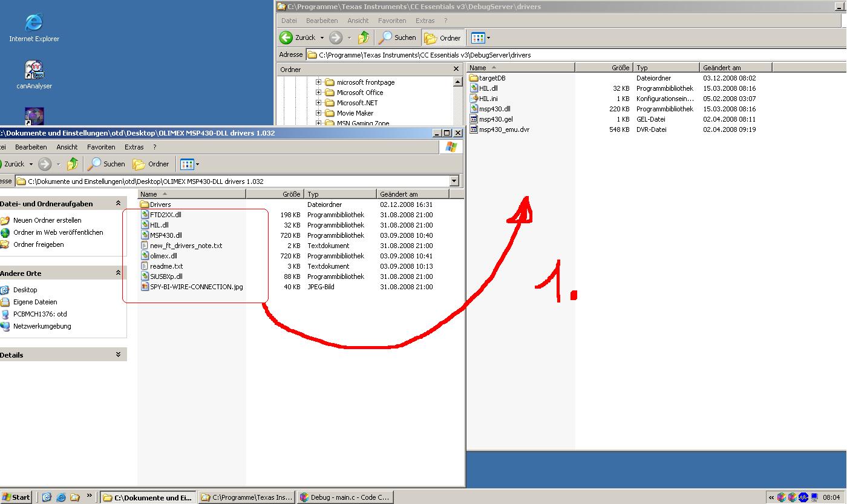Open Datei menu in drivers window
This screenshot has height=504, width=847.
click(289, 21)
